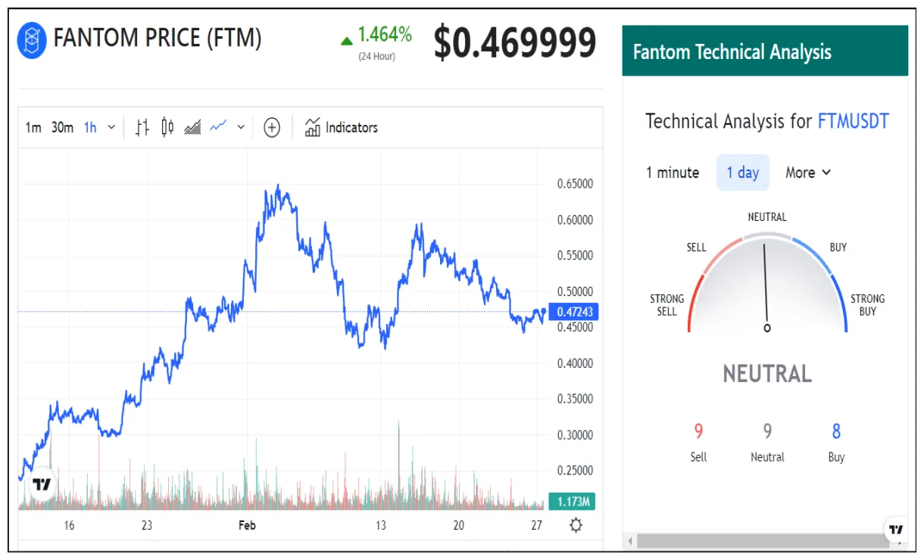Switch timeframe to 30m
The width and height of the screenshot is (924, 560).
tap(63, 128)
